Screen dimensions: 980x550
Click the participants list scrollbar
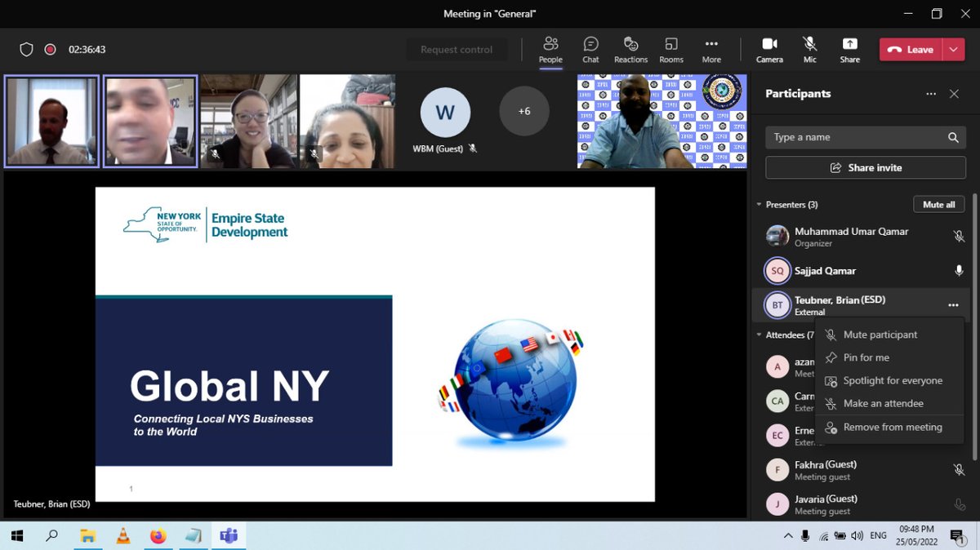click(x=973, y=326)
